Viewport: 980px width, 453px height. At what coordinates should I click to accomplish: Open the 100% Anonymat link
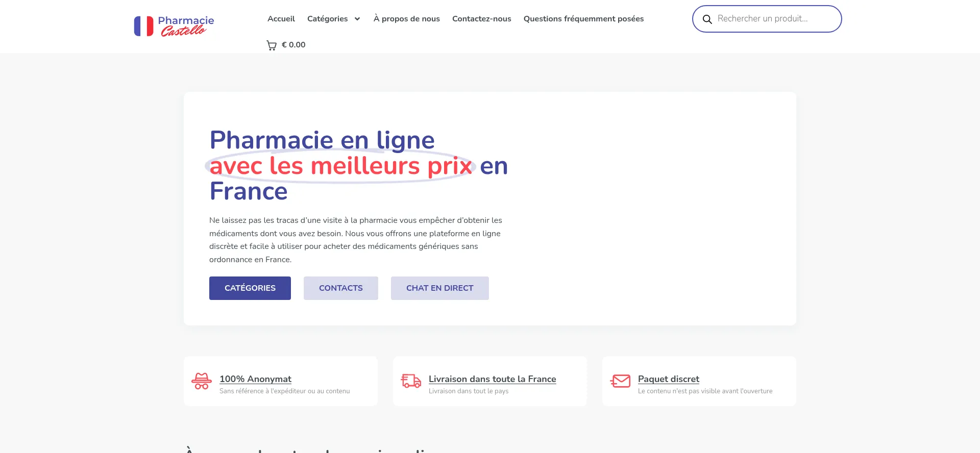255,379
